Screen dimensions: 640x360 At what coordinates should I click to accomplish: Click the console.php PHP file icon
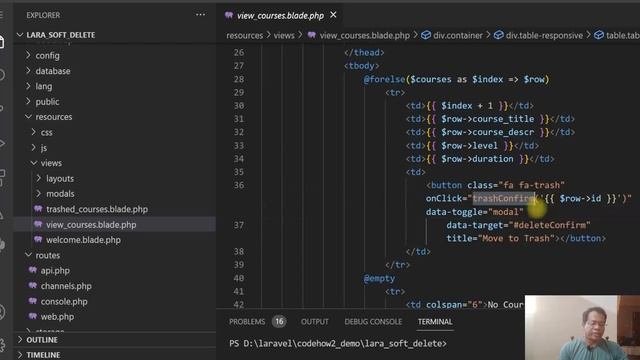(x=33, y=301)
